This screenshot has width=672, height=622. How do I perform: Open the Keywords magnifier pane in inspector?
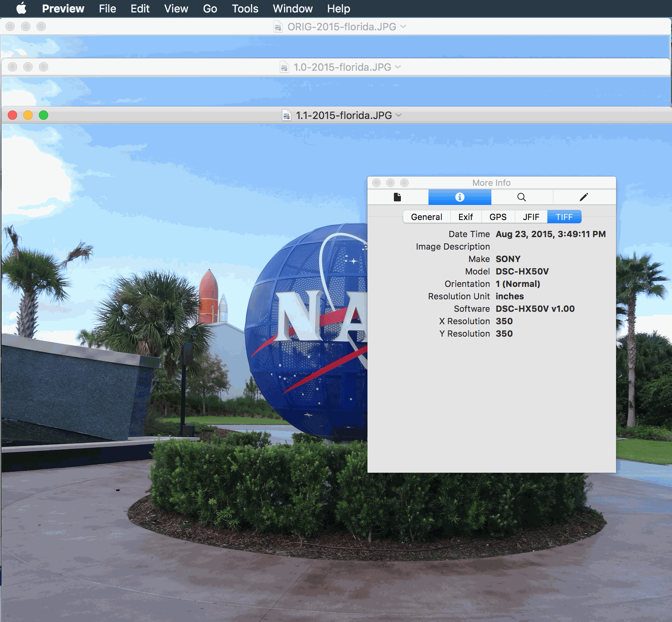tap(522, 197)
